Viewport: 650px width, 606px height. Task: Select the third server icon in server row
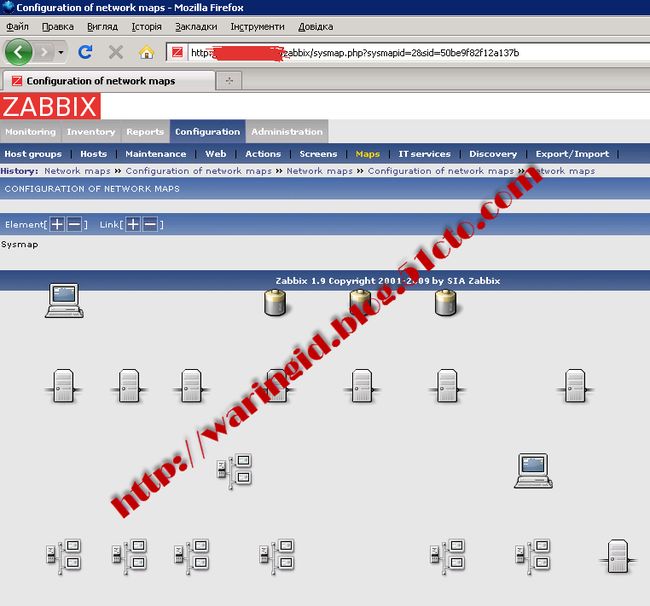point(191,386)
